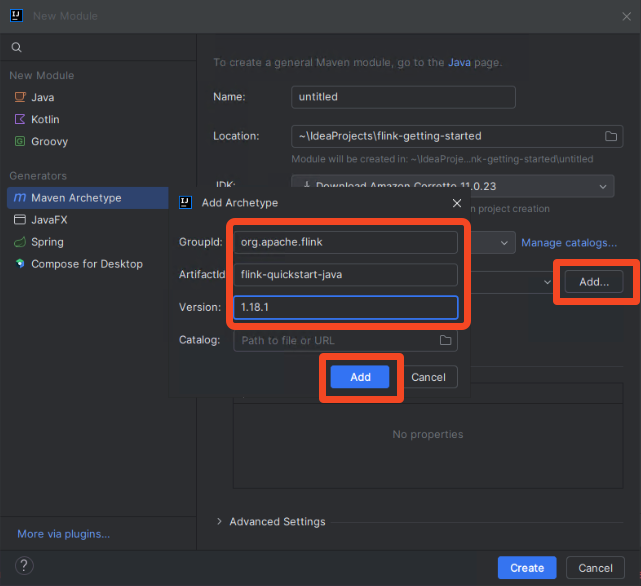The width and height of the screenshot is (641, 586).
Task: Click IntelliJ icon in New Module title bar
Action: pos(16,16)
